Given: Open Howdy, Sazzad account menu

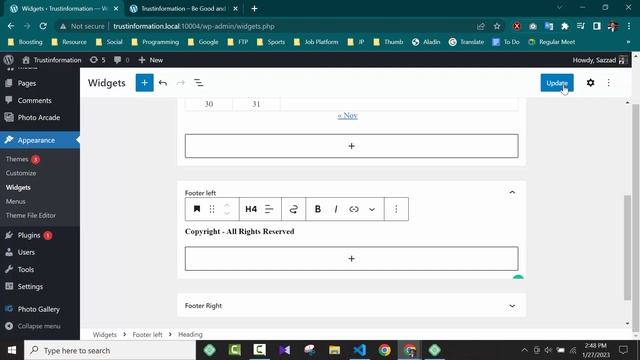Looking at the screenshot, I should pyautogui.click(x=599, y=60).
